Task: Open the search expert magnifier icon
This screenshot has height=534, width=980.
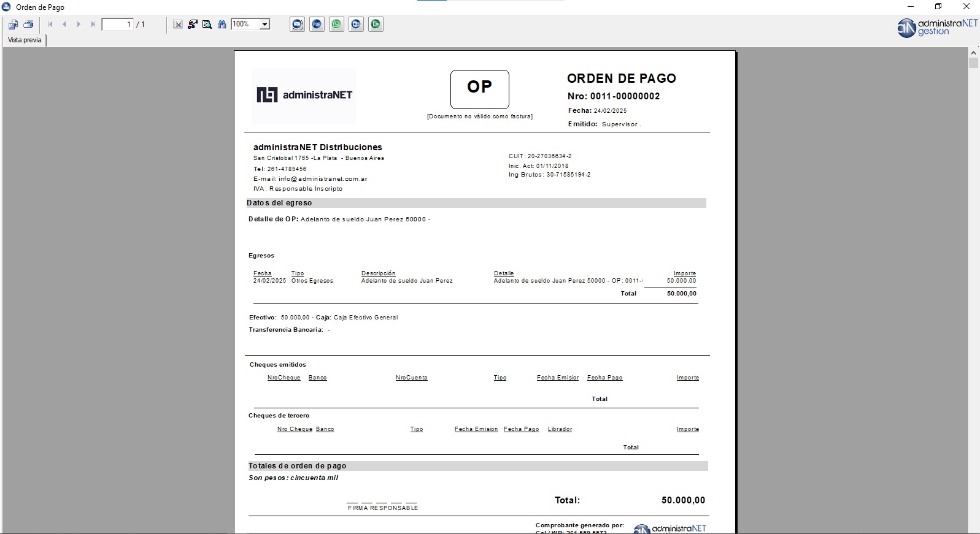Action: [207, 25]
